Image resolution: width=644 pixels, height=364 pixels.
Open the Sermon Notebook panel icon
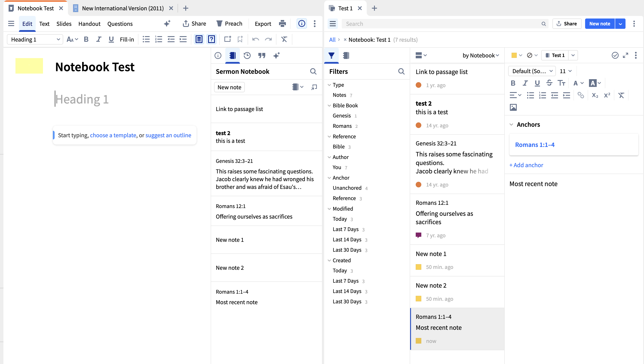(233, 55)
